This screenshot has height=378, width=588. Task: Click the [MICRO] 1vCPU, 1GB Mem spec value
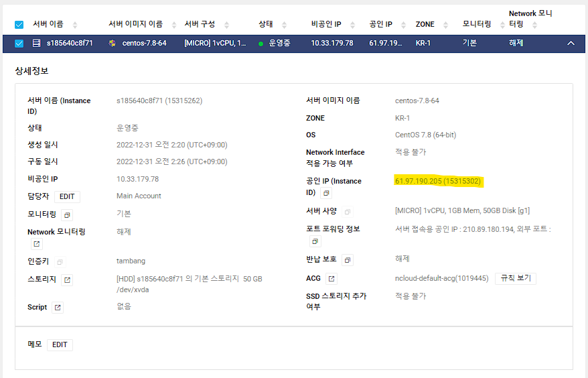tap(462, 210)
